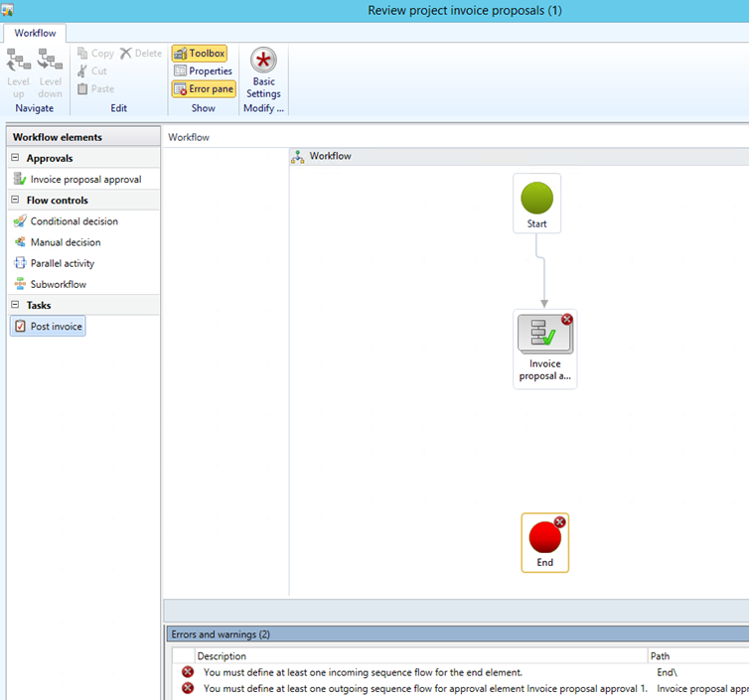Toggle the Toolbox pane visibility

click(200, 54)
